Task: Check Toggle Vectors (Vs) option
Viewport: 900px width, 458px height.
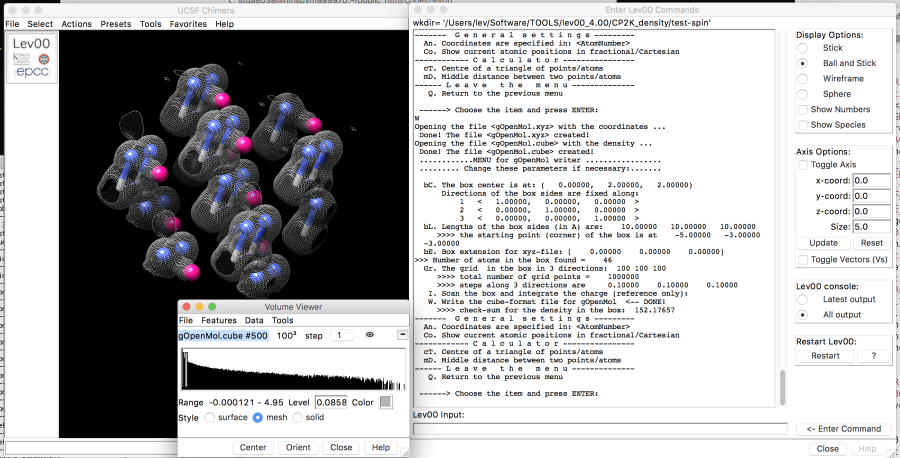Action: [x=803, y=260]
